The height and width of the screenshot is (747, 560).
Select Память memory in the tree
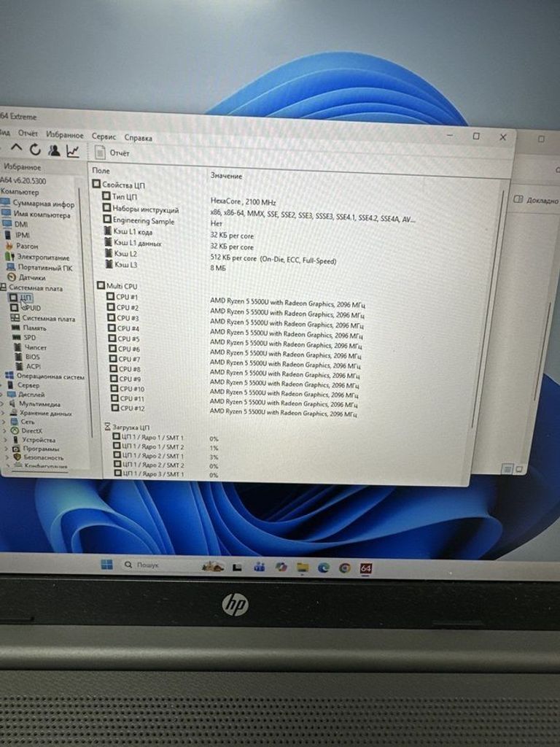34,328
